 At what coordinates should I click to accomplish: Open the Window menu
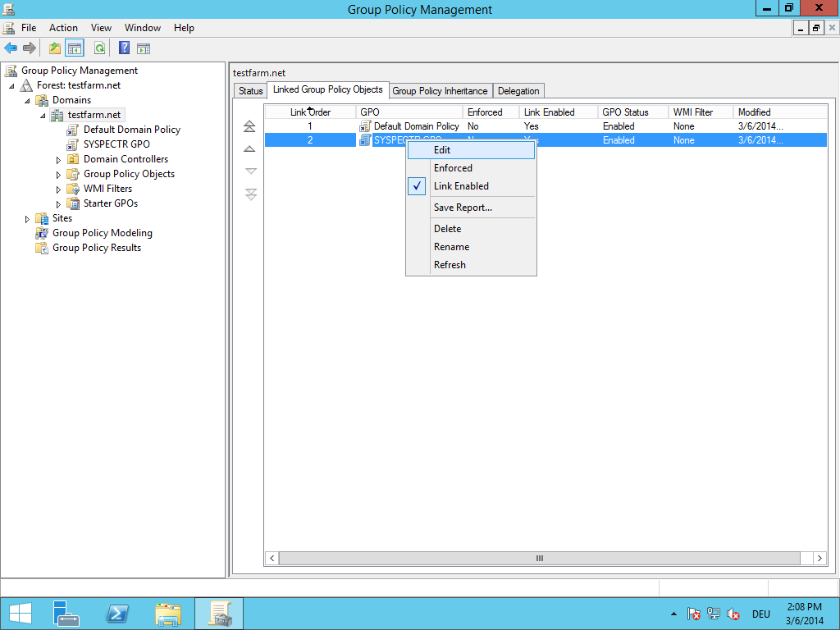pyautogui.click(x=143, y=28)
